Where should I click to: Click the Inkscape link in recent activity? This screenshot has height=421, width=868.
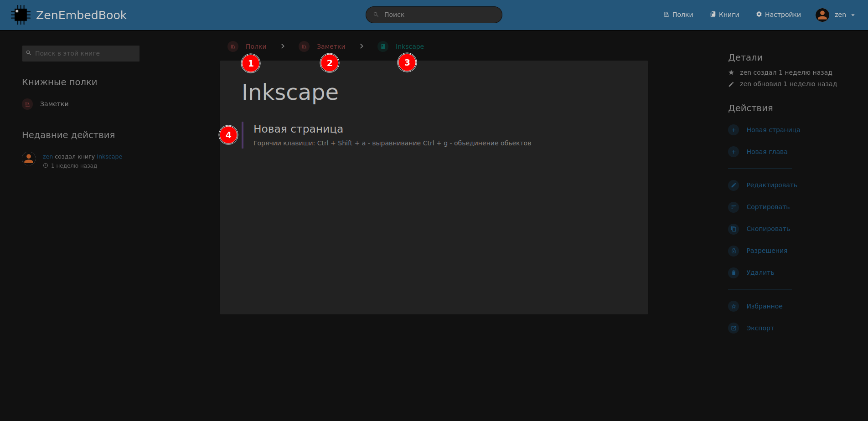[109, 157]
